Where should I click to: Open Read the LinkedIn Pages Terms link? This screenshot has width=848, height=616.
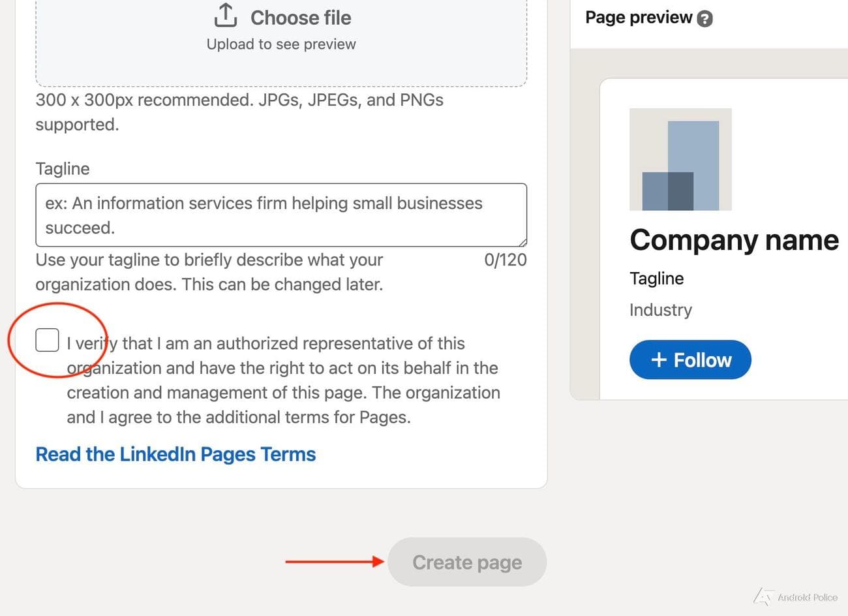coord(175,454)
